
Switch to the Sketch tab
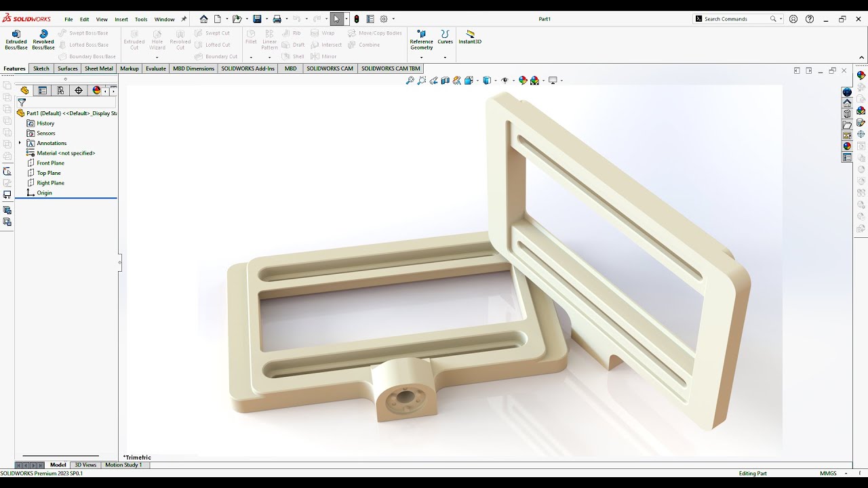tap(41, 68)
